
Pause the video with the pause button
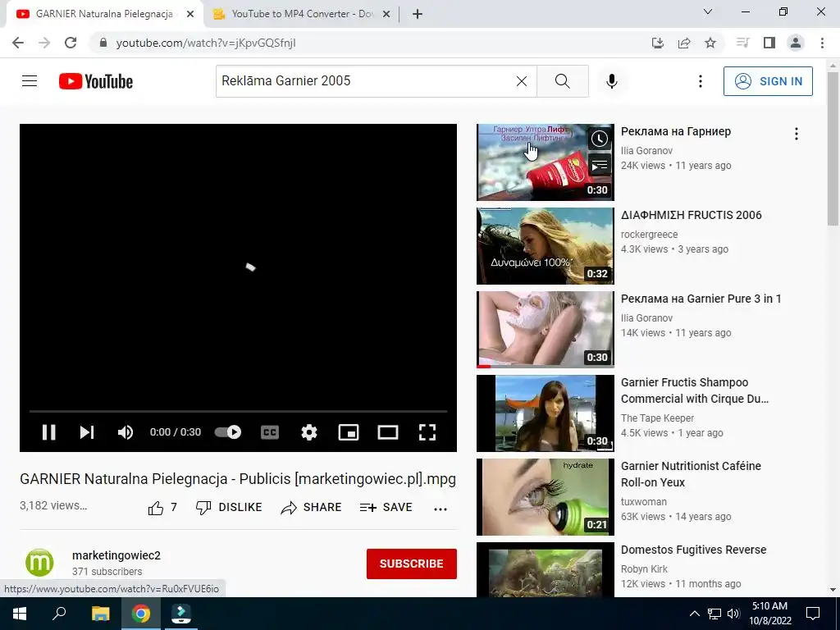(x=48, y=431)
